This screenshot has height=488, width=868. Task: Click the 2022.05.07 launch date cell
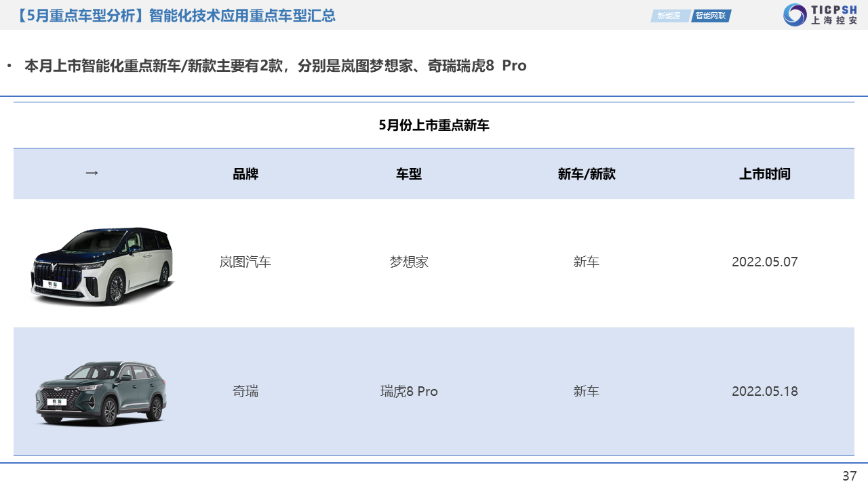pyautogui.click(x=765, y=262)
